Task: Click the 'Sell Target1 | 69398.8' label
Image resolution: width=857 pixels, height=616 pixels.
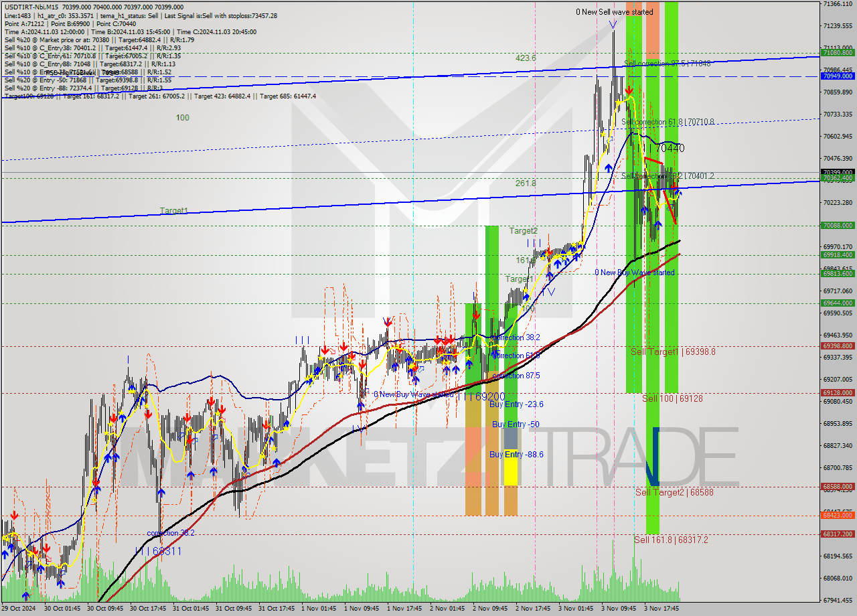Action: (x=673, y=352)
